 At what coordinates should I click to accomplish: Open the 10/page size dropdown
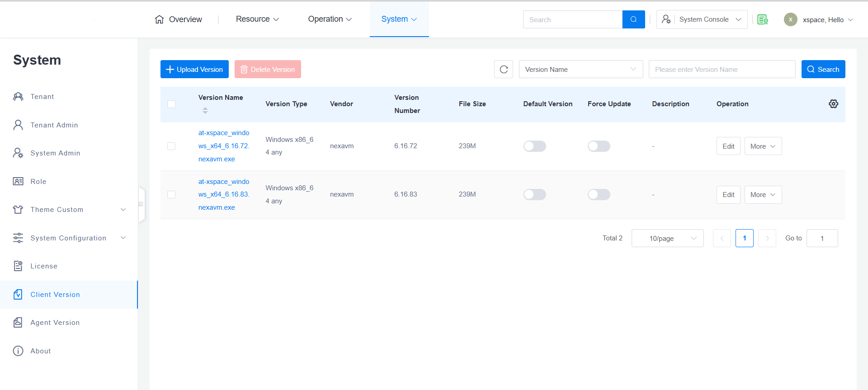pos(667,238)
